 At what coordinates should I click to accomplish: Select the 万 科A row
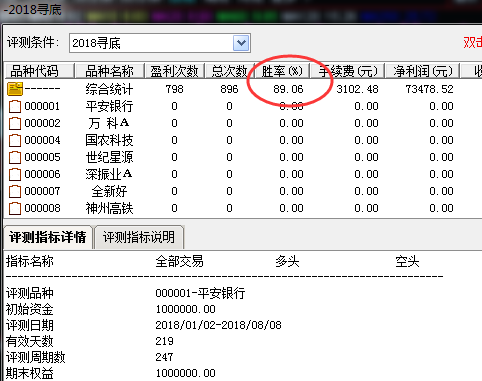pos(109,123)
